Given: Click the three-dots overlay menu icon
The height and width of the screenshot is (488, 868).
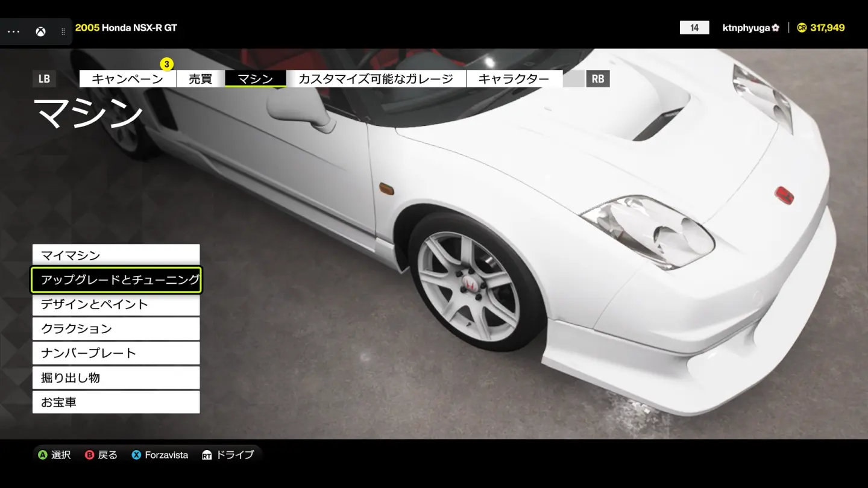Looking at the screenshot, I should coord(13,32).
